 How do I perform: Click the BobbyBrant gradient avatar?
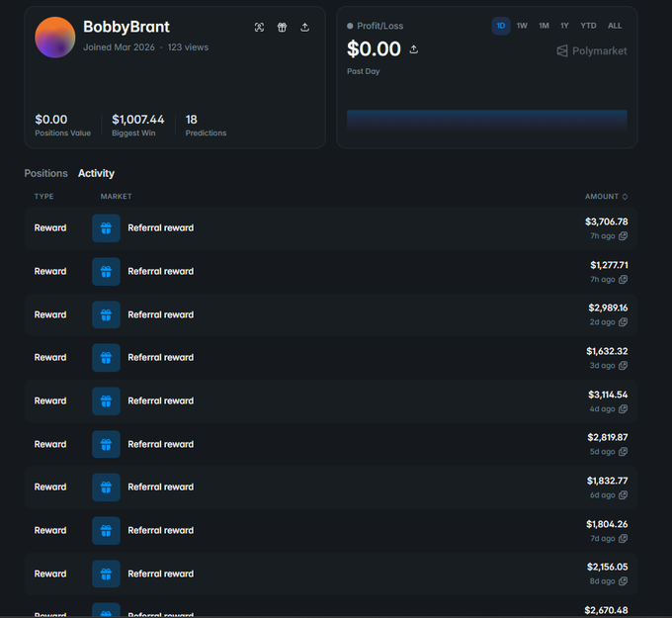[55, 38]
